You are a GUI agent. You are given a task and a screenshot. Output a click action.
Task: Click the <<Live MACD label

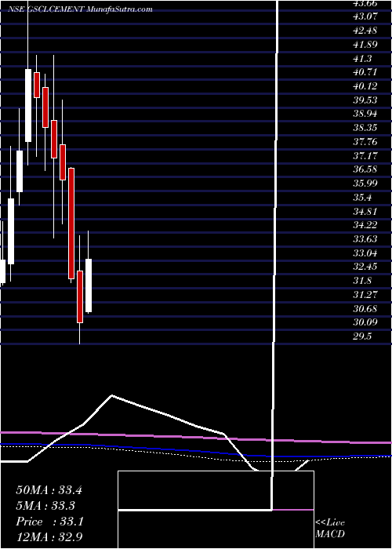[x=330, y=529]
